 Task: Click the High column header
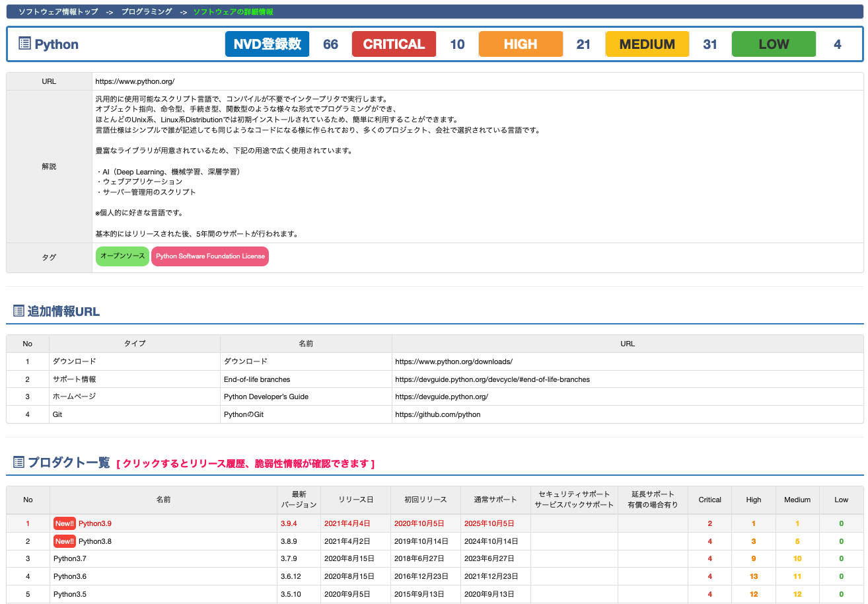pos(754,500)
